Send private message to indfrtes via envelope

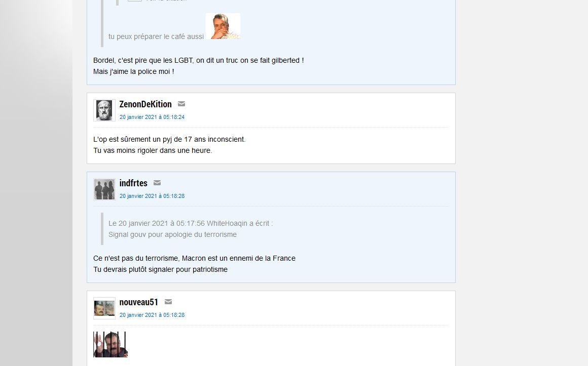[x=157, y=183]
